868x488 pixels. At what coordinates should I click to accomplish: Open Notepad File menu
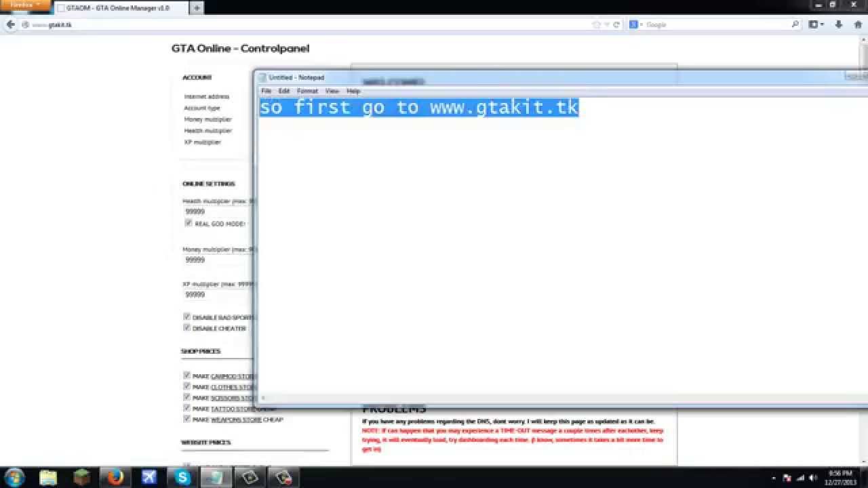tap(267, 91)
